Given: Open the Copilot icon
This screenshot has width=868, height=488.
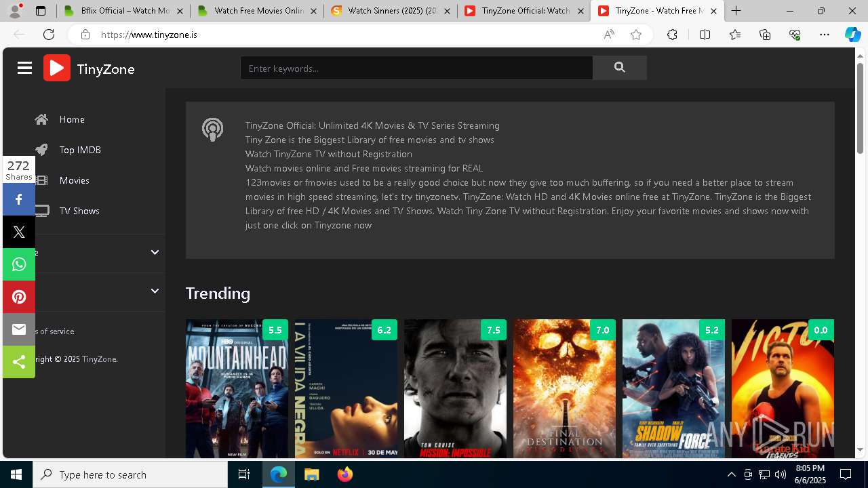Looking at the screenshot, I should (852, 35).
